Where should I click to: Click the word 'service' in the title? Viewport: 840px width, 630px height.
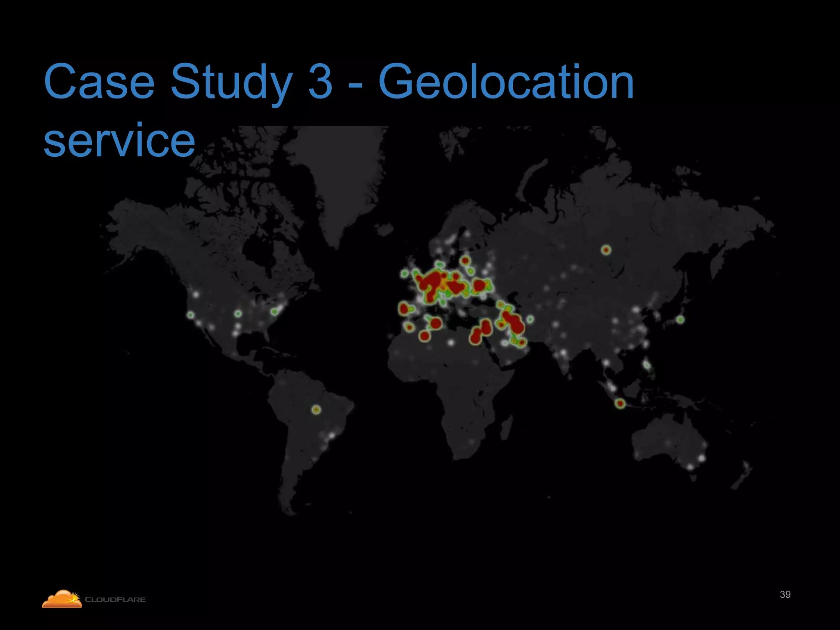pyautogui.click(x=119, y=140)
